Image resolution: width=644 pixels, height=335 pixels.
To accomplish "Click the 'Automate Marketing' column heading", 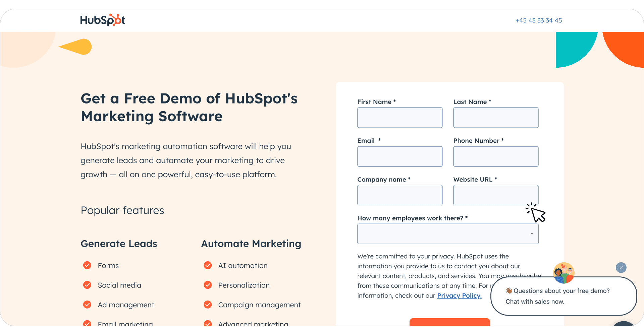I will (x=251, y=244).
